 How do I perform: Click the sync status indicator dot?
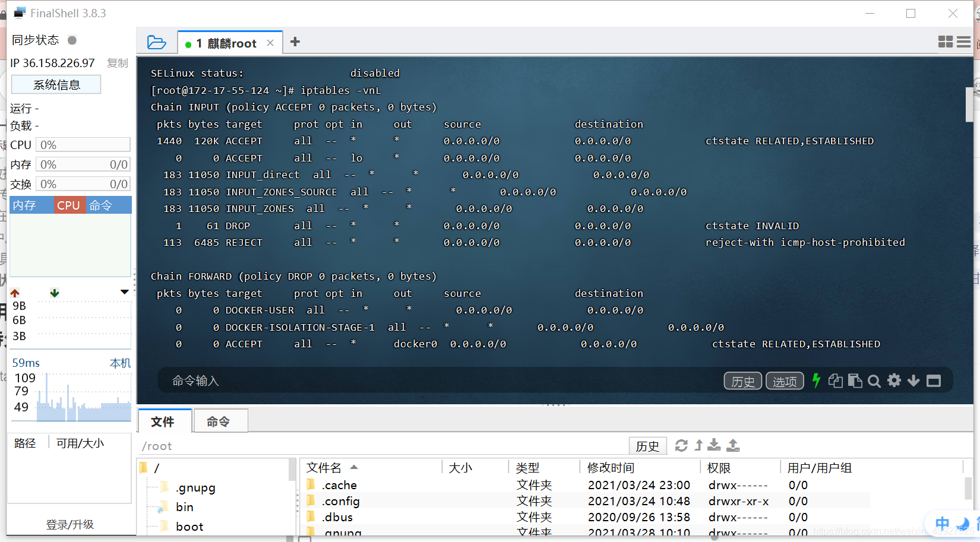tap(72, 40)
